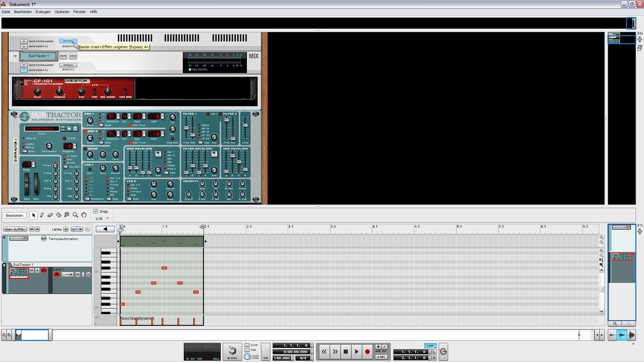This screenshot has height=362, width=644.
Task: Click the man.Aufnb. button
Action: coord(15,229)
